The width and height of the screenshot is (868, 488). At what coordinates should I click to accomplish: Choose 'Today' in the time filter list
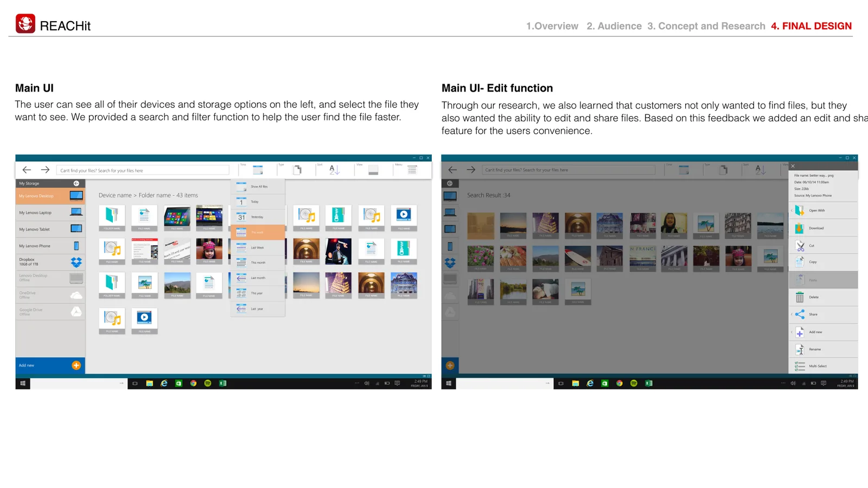[x=258, y=202]
